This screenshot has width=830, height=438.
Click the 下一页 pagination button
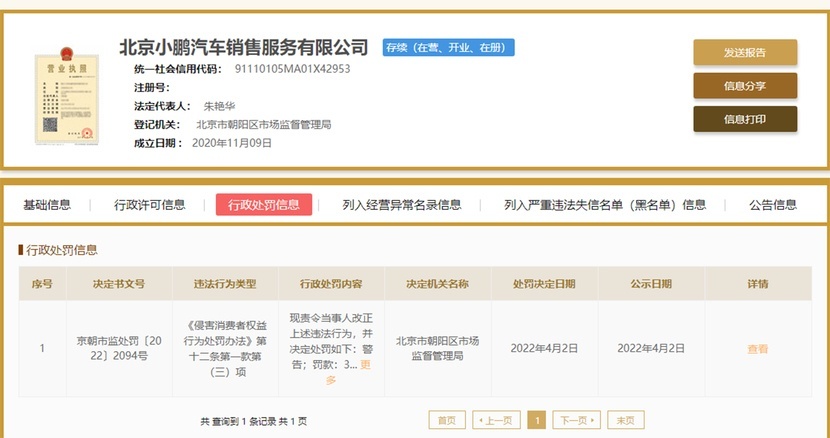[x=576, y=420]
